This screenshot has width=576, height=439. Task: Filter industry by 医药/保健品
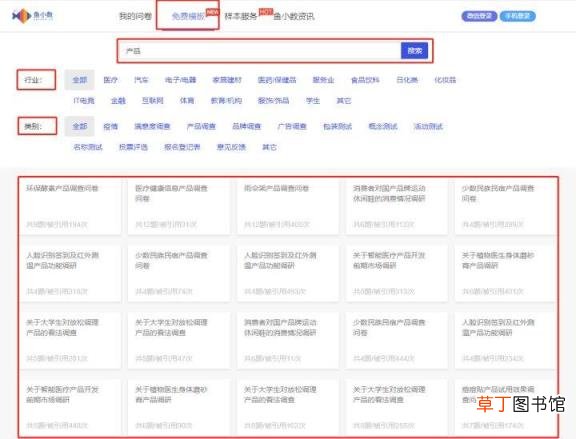[277, 80]
